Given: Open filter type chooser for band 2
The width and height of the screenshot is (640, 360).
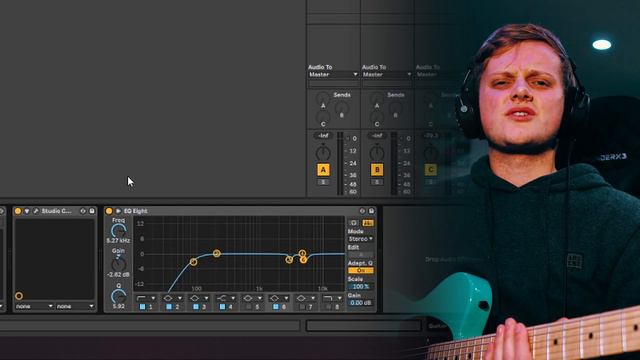Looking at the screenshot, I should 173,298.
